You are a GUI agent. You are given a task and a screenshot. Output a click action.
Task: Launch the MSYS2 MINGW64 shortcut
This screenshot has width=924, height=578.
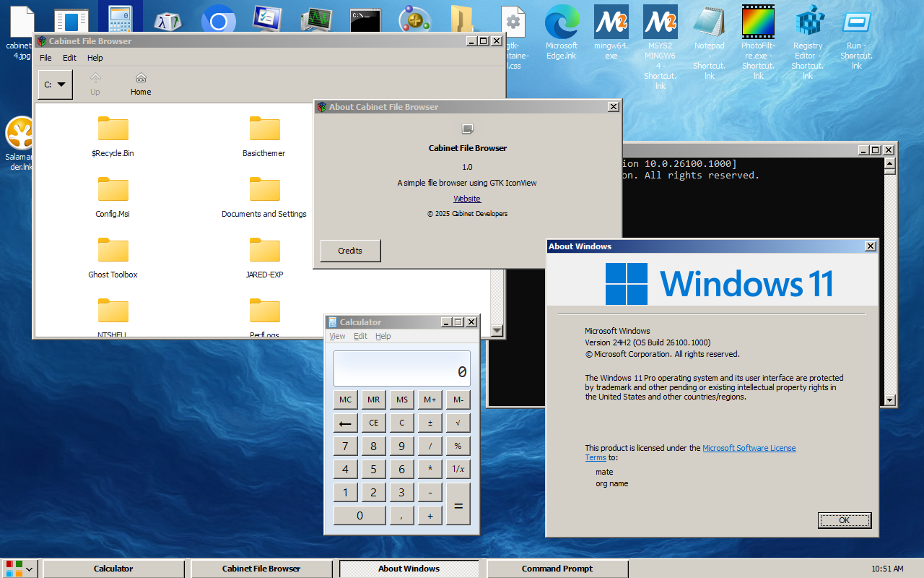point(660,22)
